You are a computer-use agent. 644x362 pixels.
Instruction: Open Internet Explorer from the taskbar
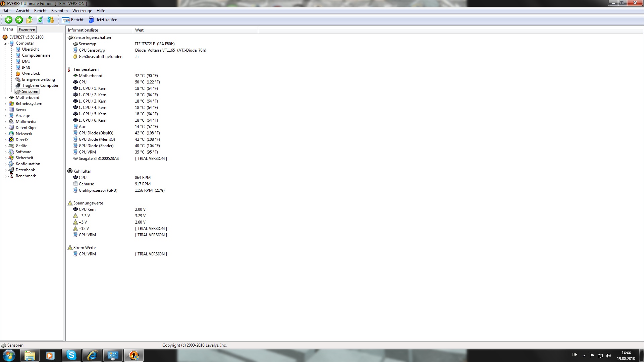(92, 355)
